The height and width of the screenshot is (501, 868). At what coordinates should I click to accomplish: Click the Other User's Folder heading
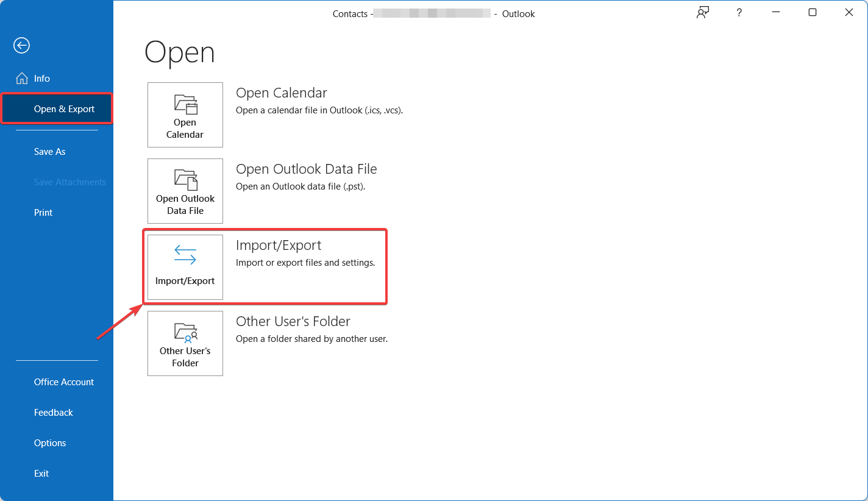point(293,321)
